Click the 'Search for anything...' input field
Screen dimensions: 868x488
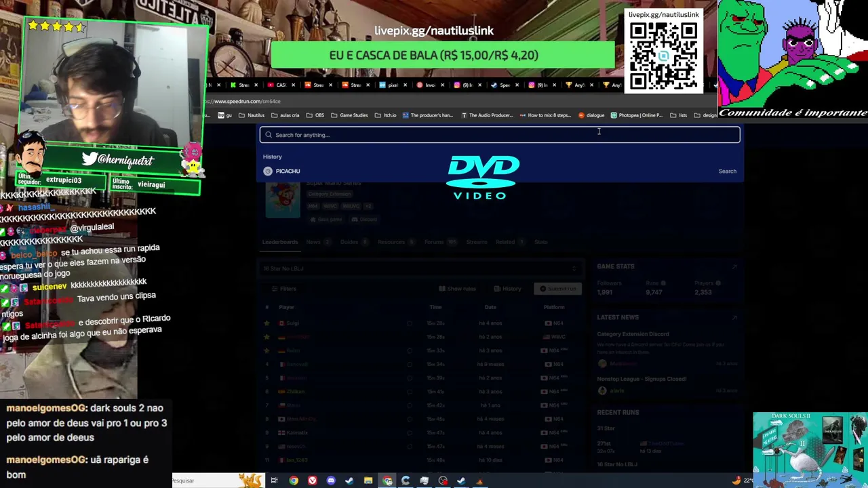(x=500, y=135)
